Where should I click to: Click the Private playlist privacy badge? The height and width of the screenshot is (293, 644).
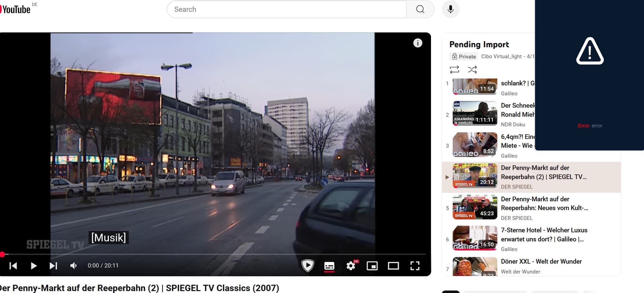[x=464, y=57]
